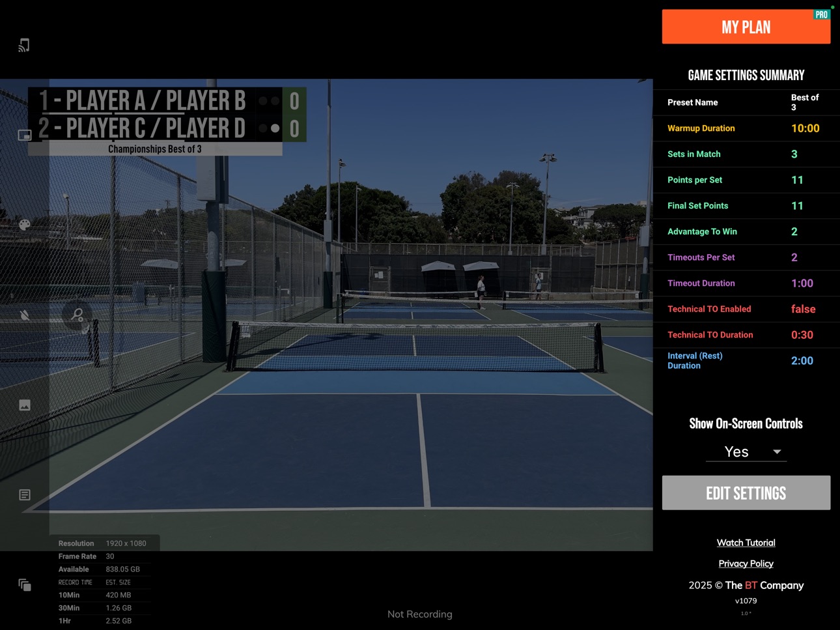Click the Technical TO Enabled false value
Screen dimensions: 840x630
(804, 309)
